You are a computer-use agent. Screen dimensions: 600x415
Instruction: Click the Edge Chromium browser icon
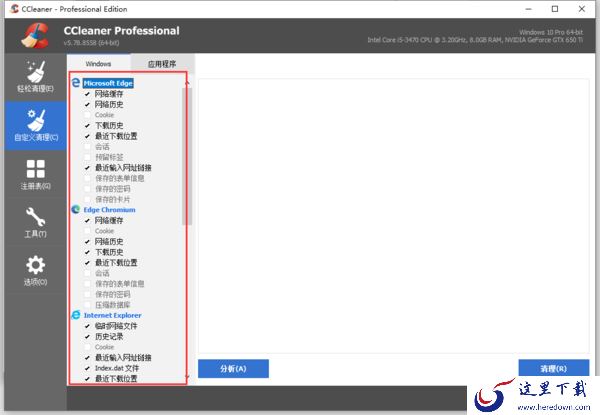(76, 209)
